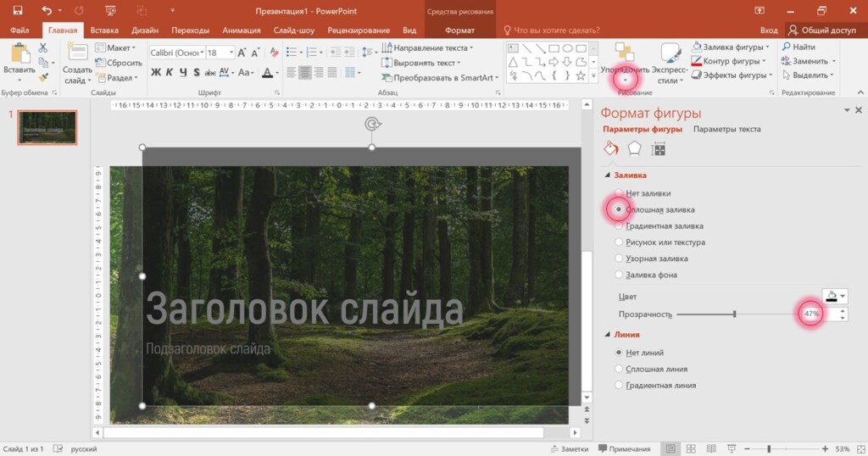Click the Прозрачность transparency slider
This screenshot has height=456, width=868.
734,314
